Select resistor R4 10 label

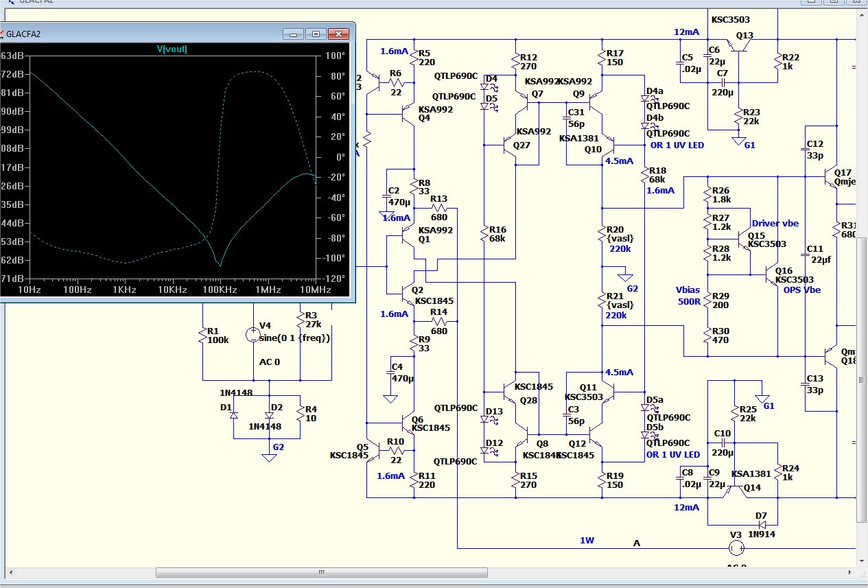[311, 413]
